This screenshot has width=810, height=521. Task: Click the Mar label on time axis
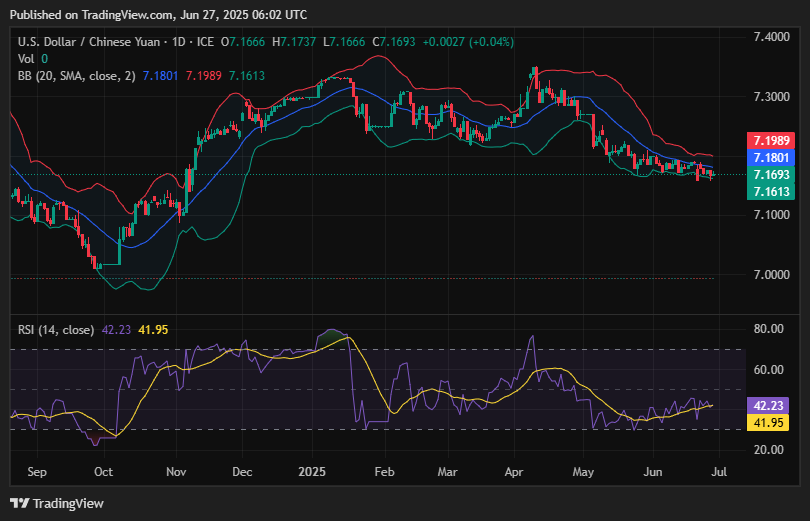(447, 472)
